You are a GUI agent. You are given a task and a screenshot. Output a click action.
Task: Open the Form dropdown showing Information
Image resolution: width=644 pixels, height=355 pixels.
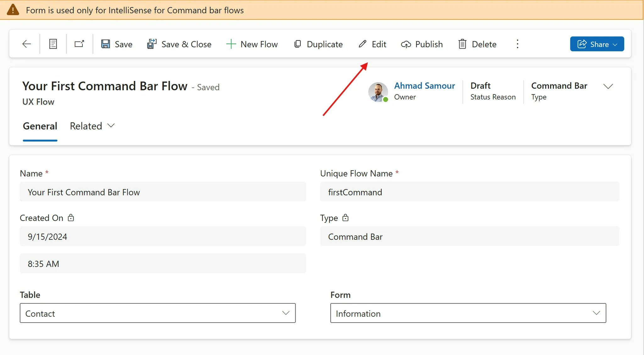pyautogui.click(x=468, y=313)
